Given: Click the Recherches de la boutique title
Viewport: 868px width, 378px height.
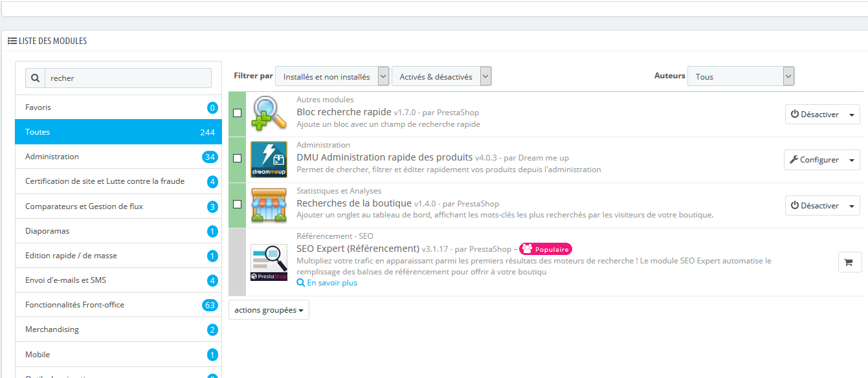Looking at the screenshot, I should [x=354, y=203].
